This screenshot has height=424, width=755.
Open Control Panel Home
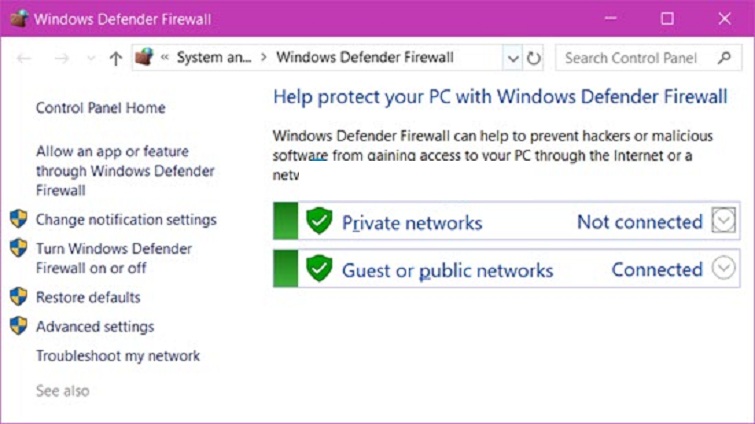pos(100,108)
